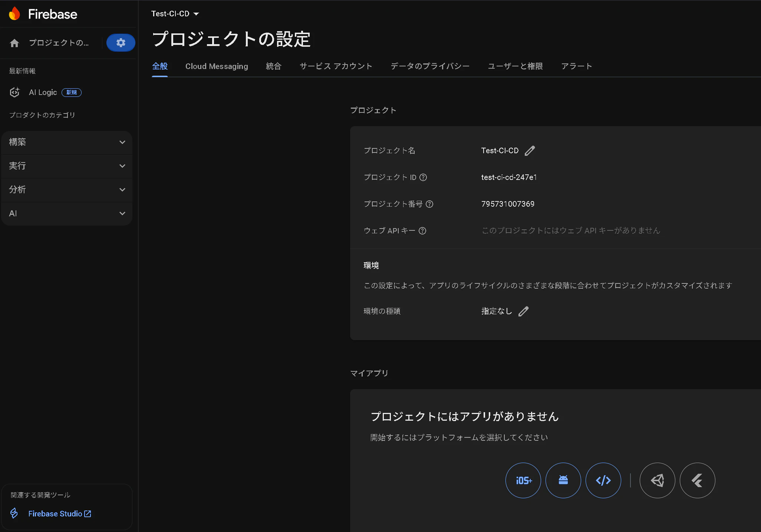Select project ID test-ci-cd-247e1
This screenshot has height=532, width=761.
point(509,177)
